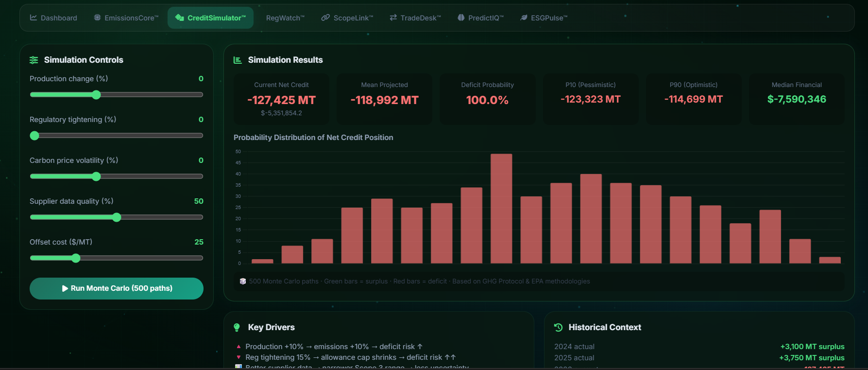Screen dimensions: 868x370
Task: Click the 'Regulatory tightening (%)' label
Action: point(73,120)
